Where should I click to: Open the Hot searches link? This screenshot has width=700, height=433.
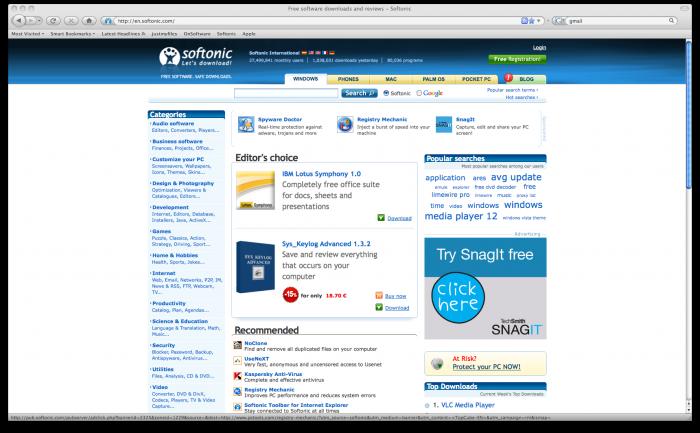point(521,97)
